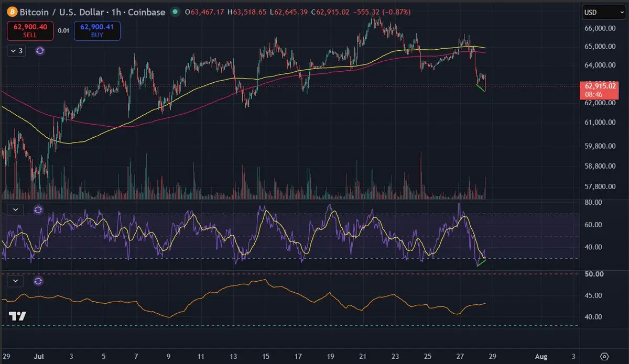This screenshot has height=364, width=629.
Task: Expand the RSI pane legend chevron
Action: tap(15, 209)
